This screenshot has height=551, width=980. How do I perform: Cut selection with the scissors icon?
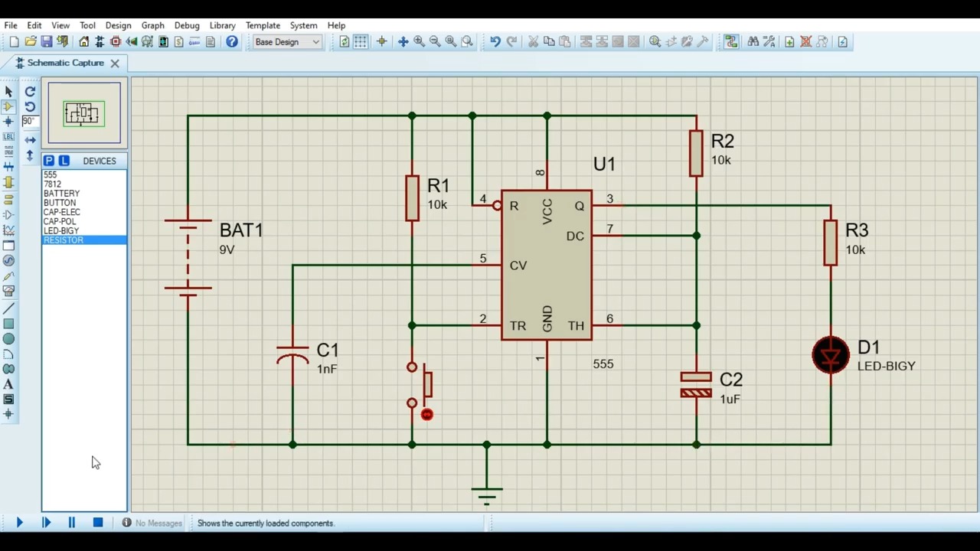(533, 42)
